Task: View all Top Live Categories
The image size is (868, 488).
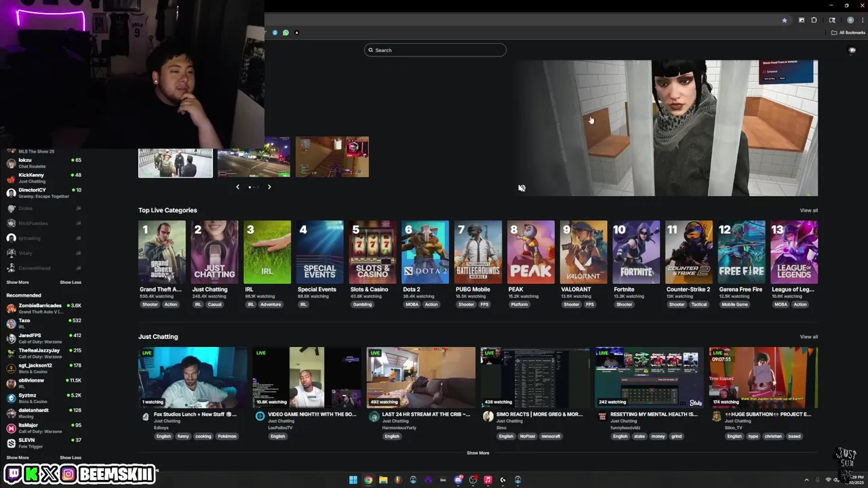Action: pyautogui.click(x=809, y=210)
